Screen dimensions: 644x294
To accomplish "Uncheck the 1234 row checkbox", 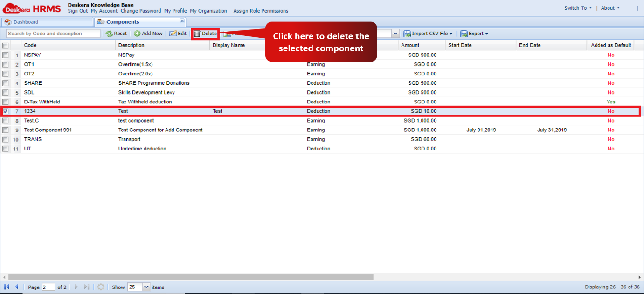I will [5, 111].
